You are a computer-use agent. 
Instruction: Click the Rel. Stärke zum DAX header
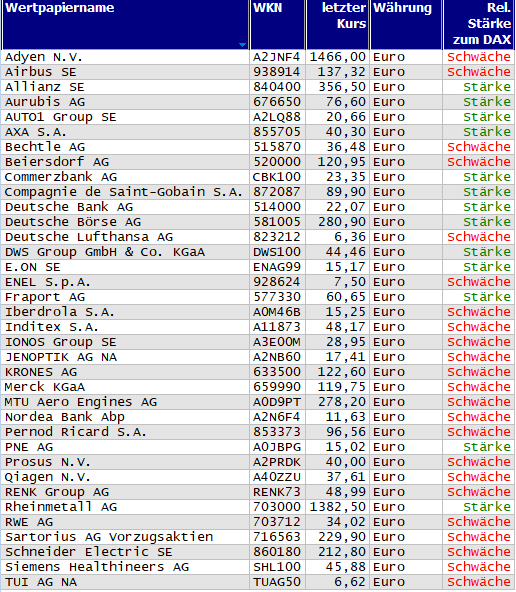point(478,25)
